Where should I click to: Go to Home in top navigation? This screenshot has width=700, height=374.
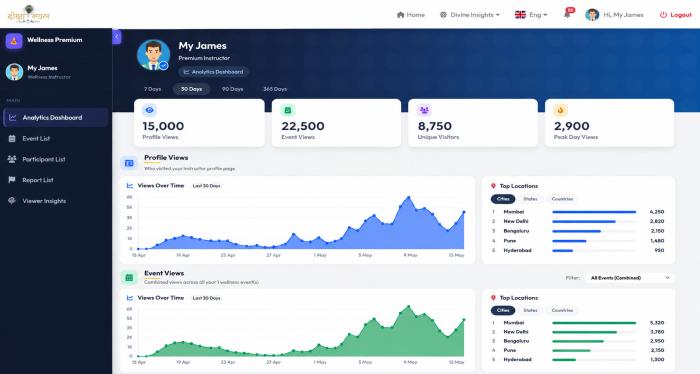(411, 15)
